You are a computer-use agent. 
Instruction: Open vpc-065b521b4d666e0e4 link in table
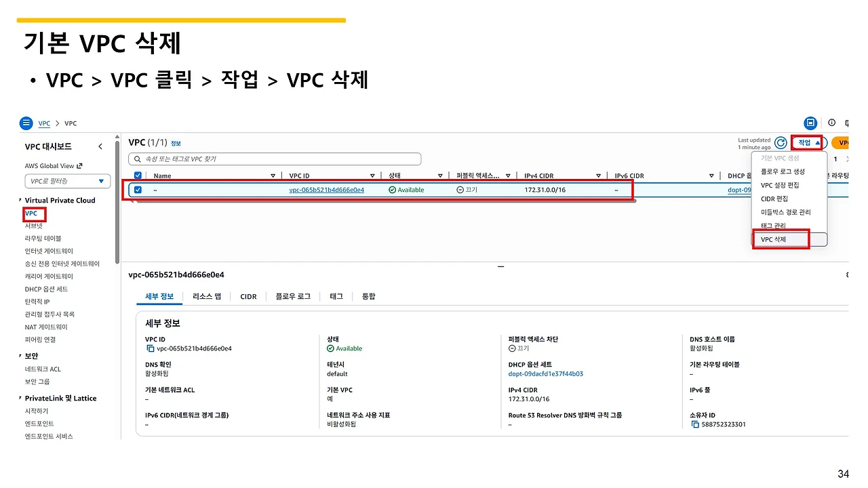327,190
